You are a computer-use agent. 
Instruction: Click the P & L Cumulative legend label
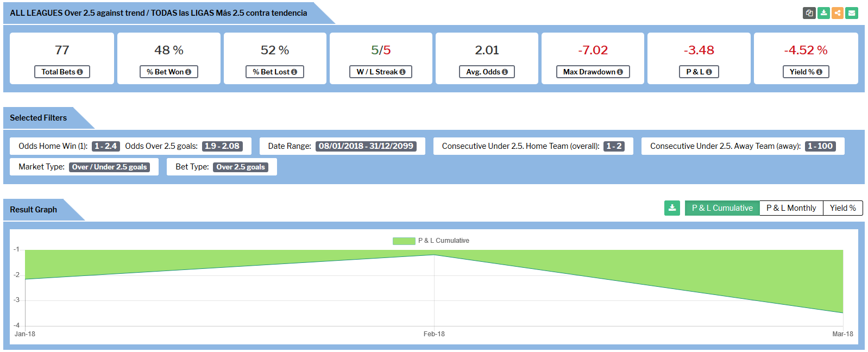444,241
